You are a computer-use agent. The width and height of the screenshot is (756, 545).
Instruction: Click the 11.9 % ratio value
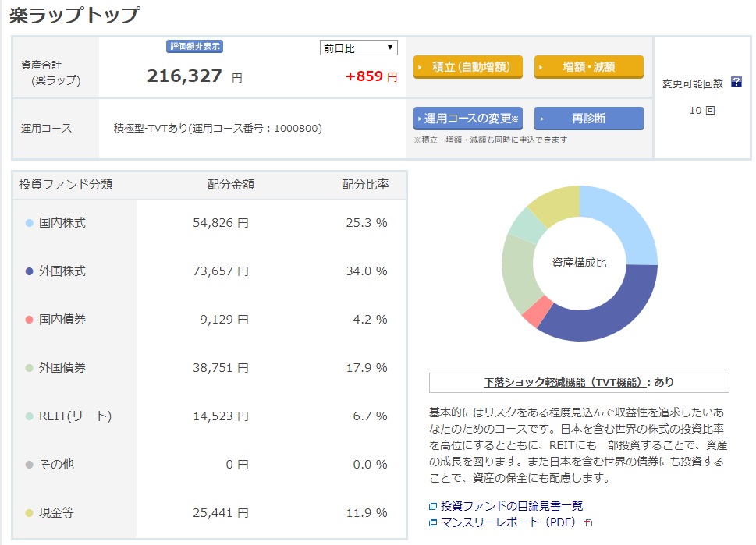367,513
